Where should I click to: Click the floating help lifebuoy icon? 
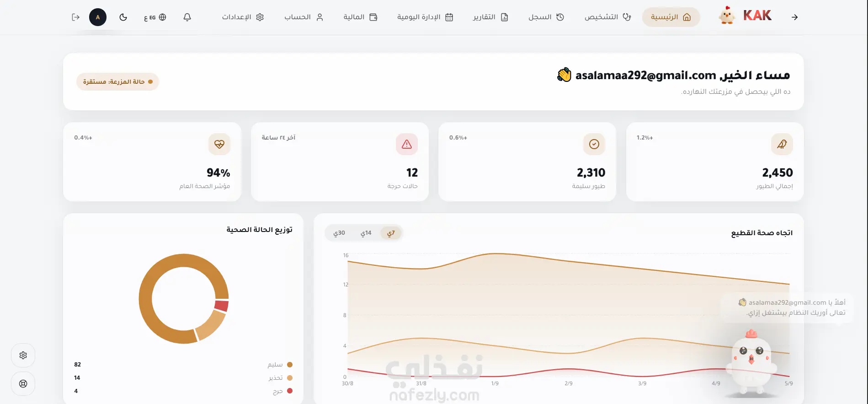pyautogui.click(x=23, y=384)
